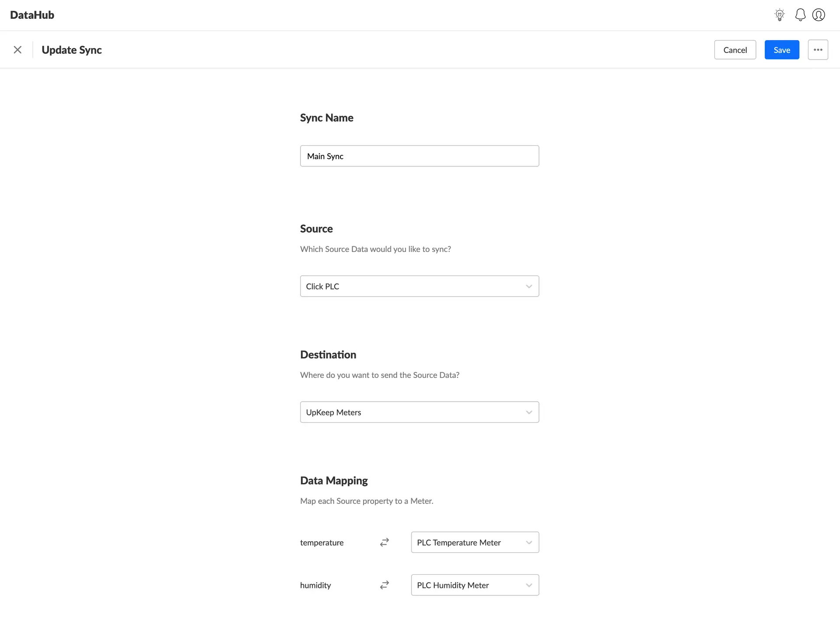The width and height of the screenshot is (840, 640).
Task: Open the notifications bell icon
Action: tap(800, 14)
